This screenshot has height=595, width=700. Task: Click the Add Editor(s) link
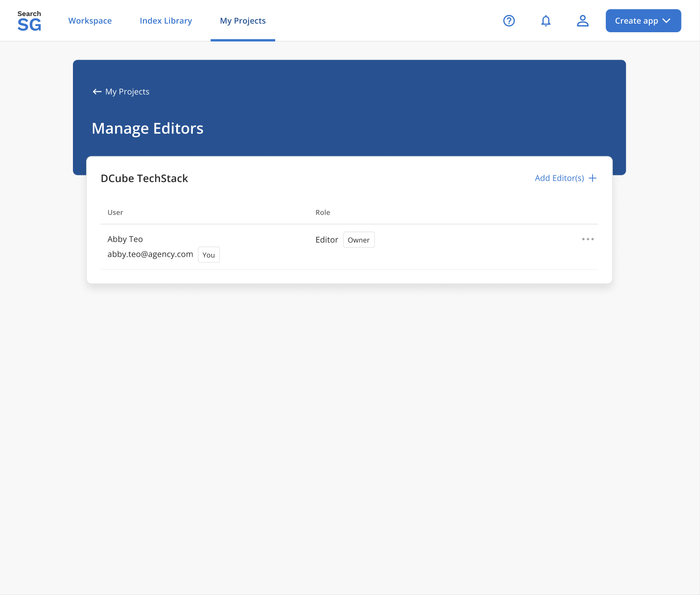559,178
